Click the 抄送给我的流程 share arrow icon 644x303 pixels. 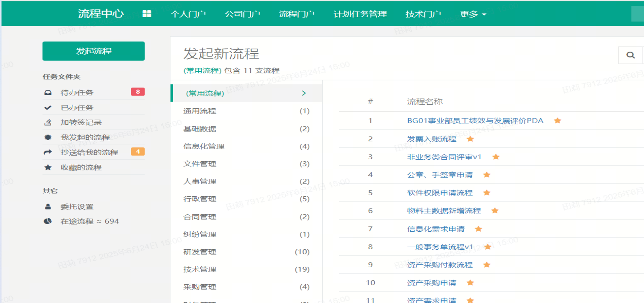pyautogui.click(x=48, y=153)
